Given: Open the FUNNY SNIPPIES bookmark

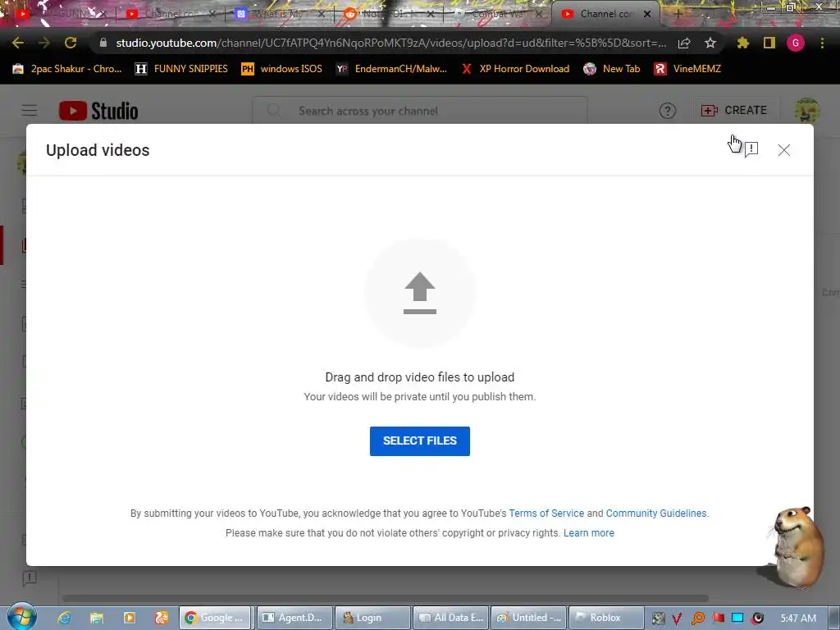Looking at the screenshot, I should [181, 69].
